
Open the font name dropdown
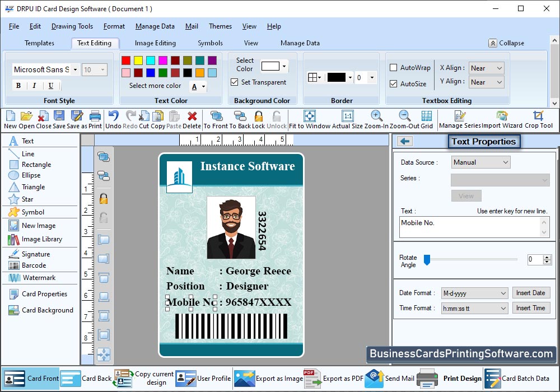tap(75, 69)
